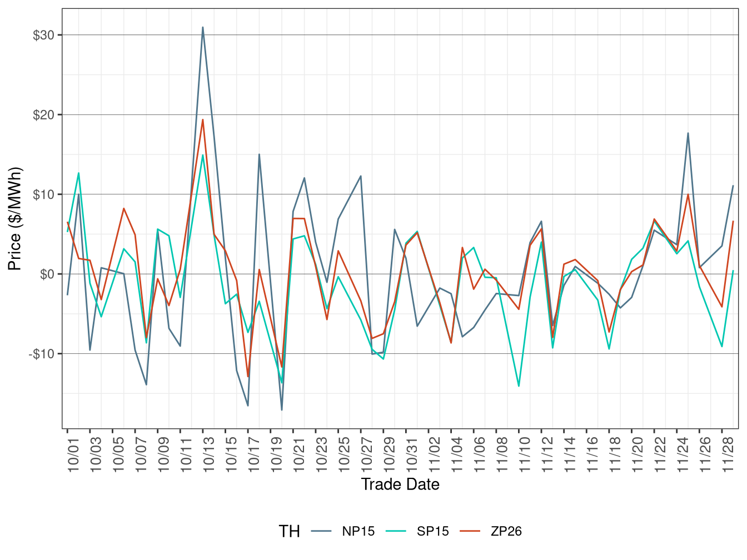
Task: Click the NP15 spike on 10/17
Action: pos(260,154)
